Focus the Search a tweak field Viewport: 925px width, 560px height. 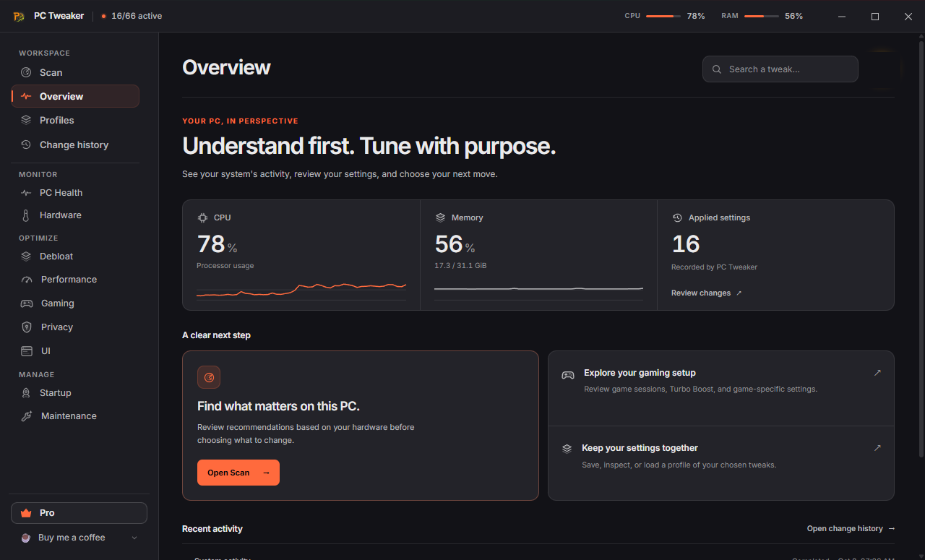click(780, 69)
